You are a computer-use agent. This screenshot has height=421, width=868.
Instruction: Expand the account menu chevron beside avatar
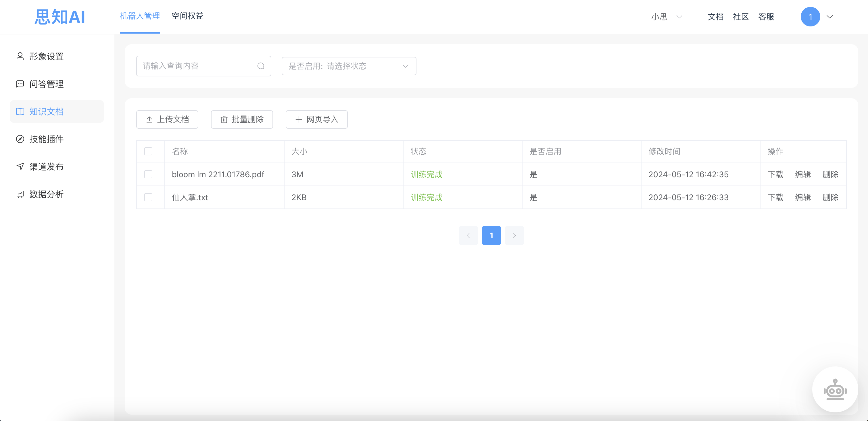829,17
